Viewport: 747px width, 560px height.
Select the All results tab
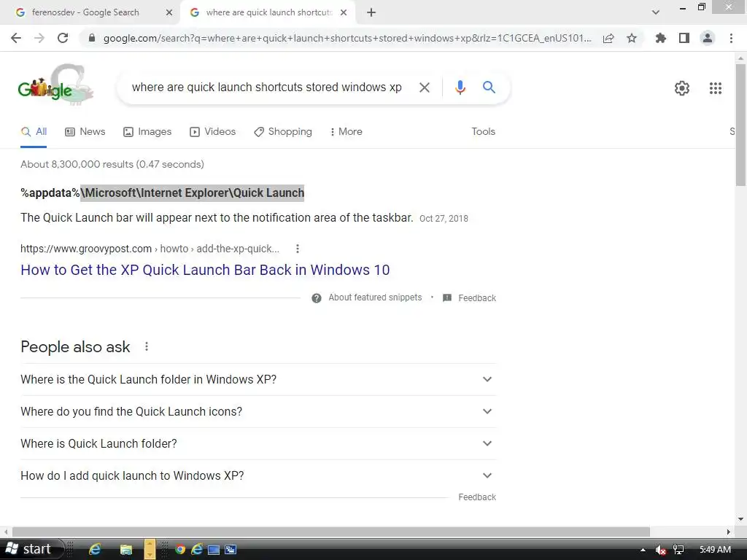[34, 132]
